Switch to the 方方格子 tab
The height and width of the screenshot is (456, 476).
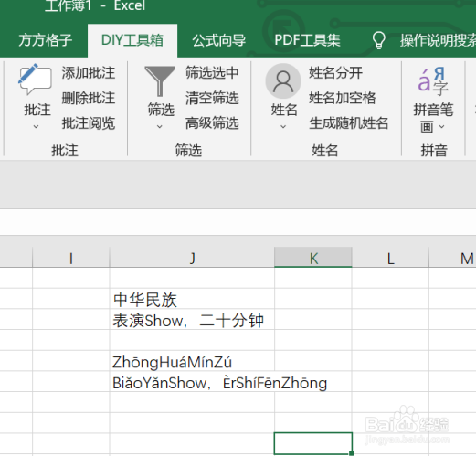click(x=46, y=40)
